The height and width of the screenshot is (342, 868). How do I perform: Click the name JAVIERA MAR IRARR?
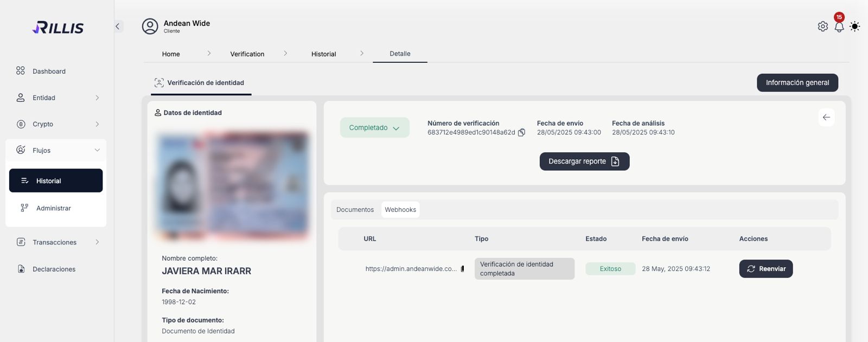[x=207, y=271]
